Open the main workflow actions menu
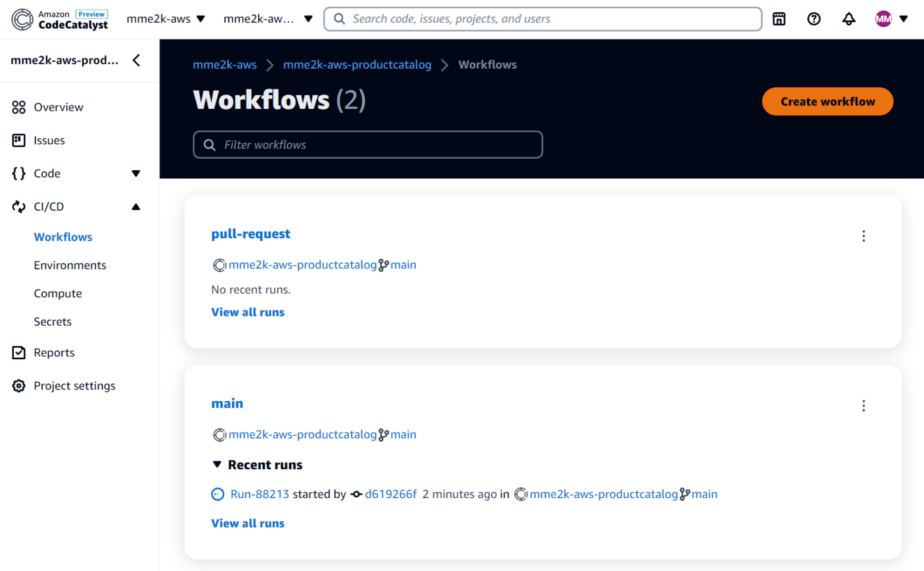This screenshot has height=571, width=924. [863, 406]
